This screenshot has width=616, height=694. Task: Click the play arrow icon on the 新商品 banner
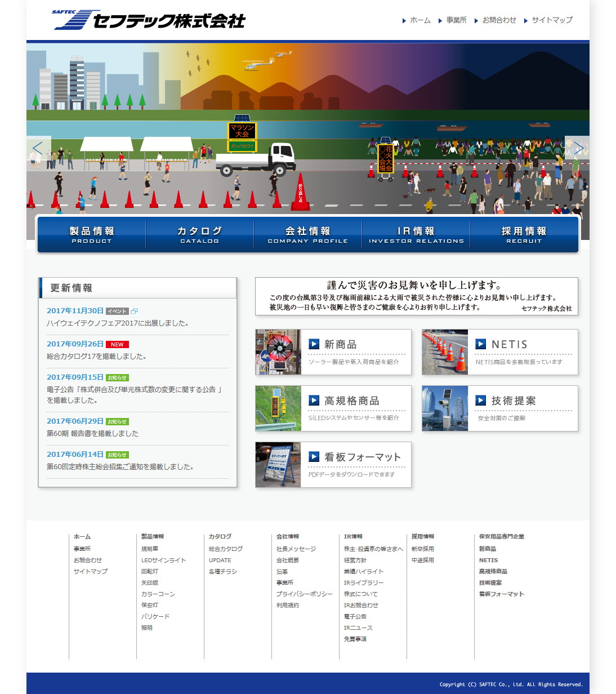pos(316,344)
